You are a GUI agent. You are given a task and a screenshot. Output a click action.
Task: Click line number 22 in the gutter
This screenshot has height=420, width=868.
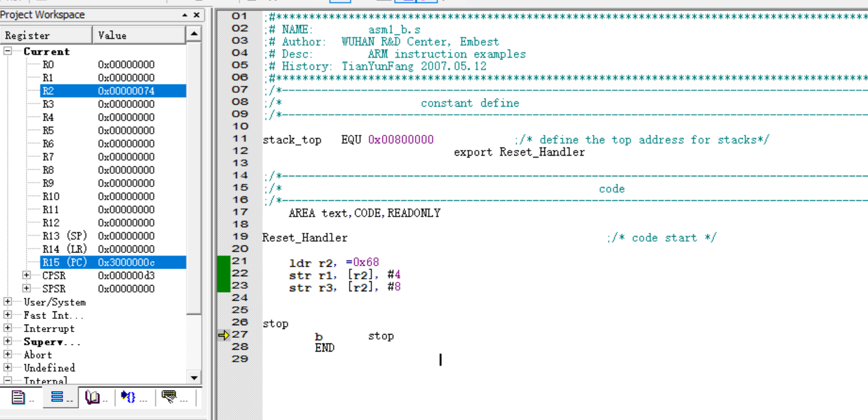[240, 273]
